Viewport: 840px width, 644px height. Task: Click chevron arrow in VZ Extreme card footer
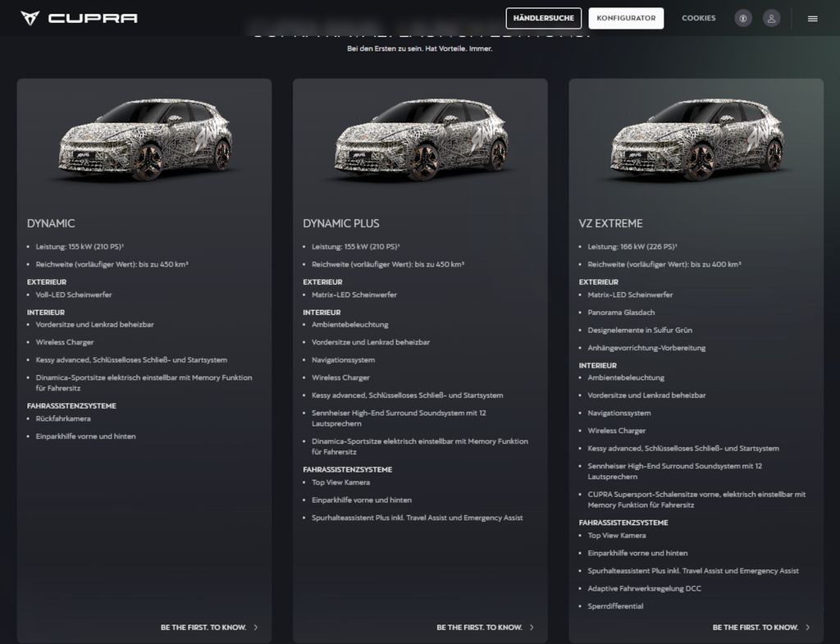[807, 627]
